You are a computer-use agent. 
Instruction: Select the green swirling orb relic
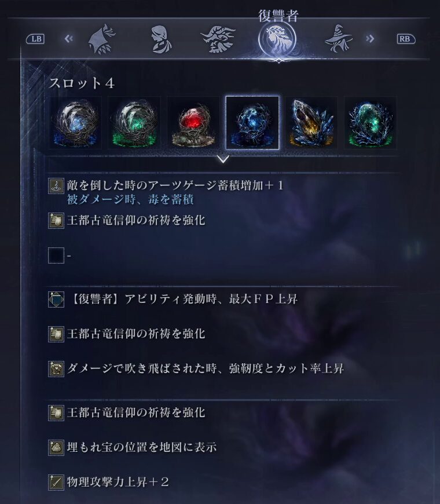coord(134,123)
